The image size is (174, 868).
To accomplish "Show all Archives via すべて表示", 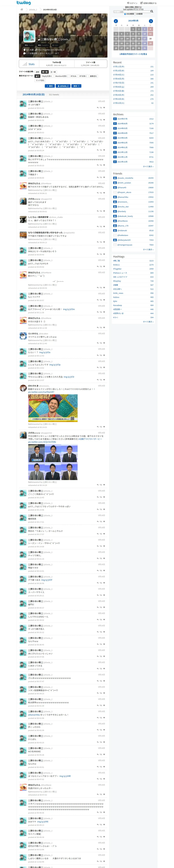I will (x=148, y=167).
